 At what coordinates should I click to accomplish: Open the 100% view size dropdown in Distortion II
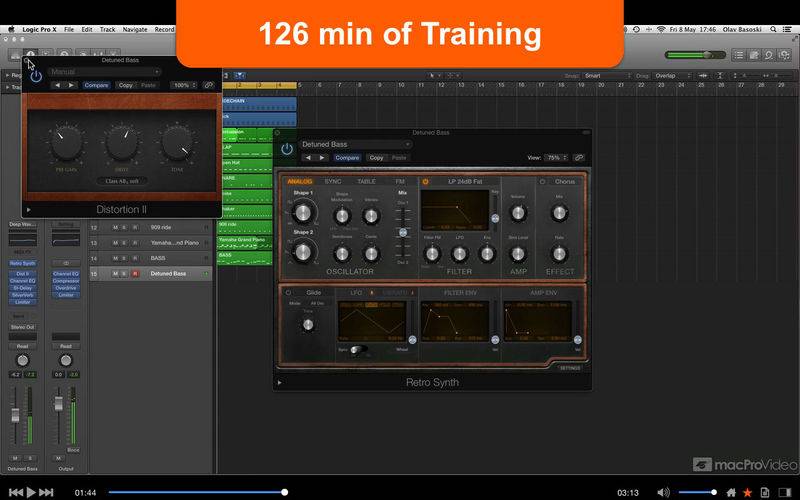pyautogui.click(x=184, y=85)
